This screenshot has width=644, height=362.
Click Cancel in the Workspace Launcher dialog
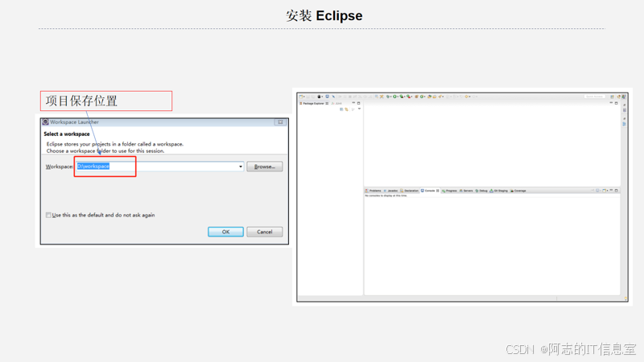[265, 232]
